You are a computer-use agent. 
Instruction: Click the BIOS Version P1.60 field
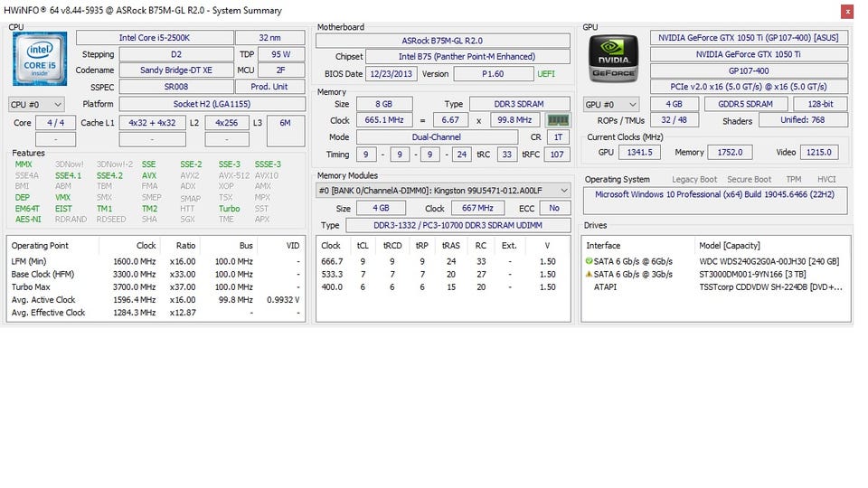[493, 73]
